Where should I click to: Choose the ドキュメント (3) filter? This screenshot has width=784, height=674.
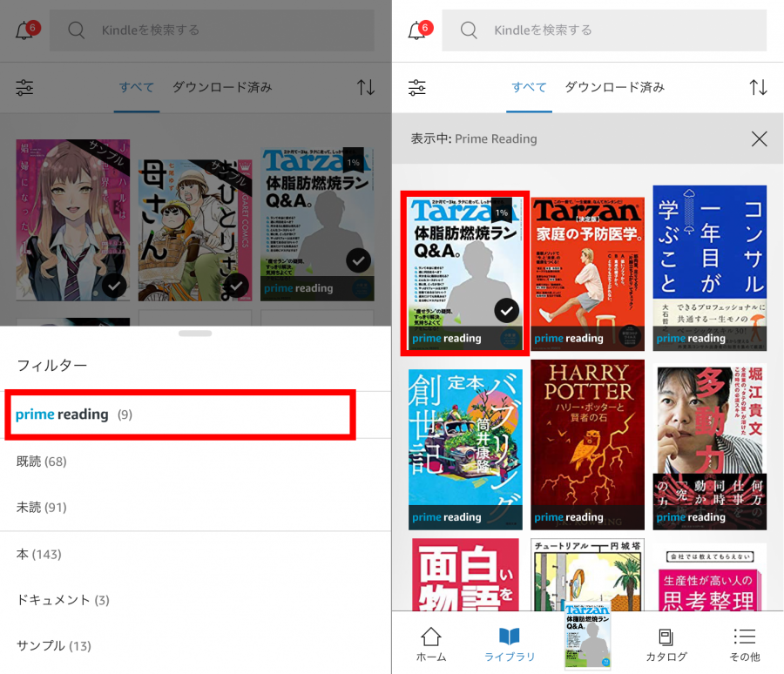[195, 599]
